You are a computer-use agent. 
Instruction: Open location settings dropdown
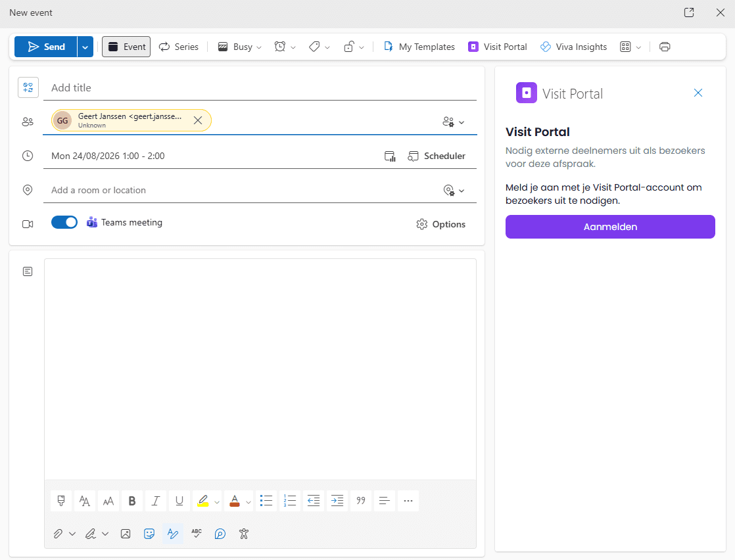(453, 190)
